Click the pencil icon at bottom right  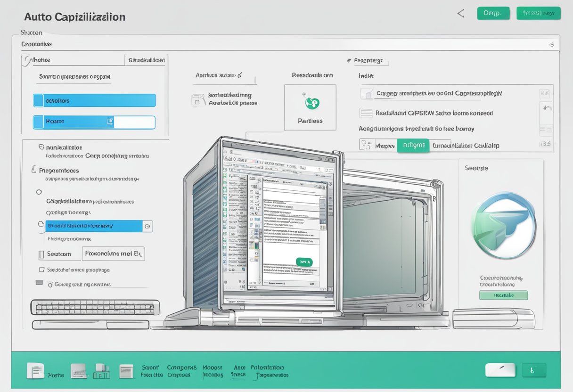click(500, 370)
